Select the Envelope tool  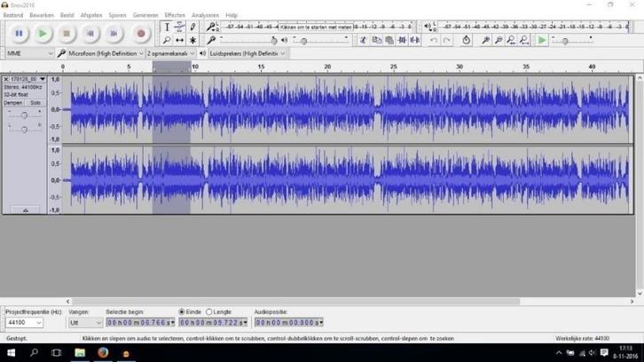point(180,28)
